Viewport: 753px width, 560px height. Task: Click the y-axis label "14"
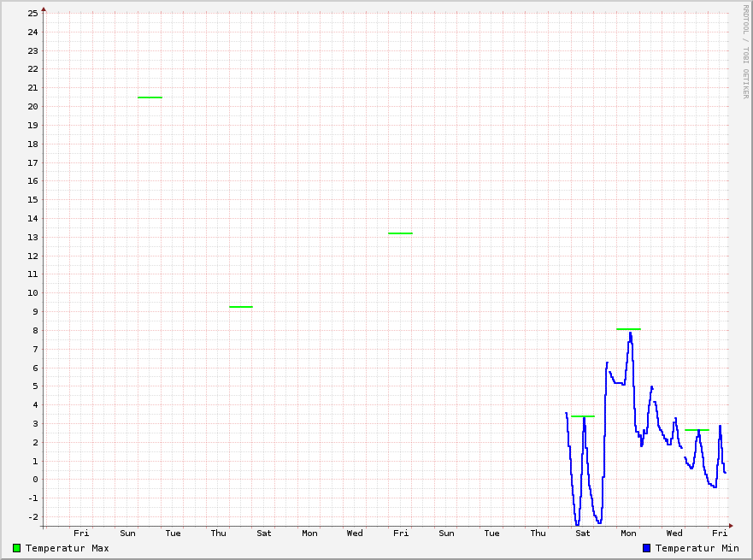click(x=32, y=218)
